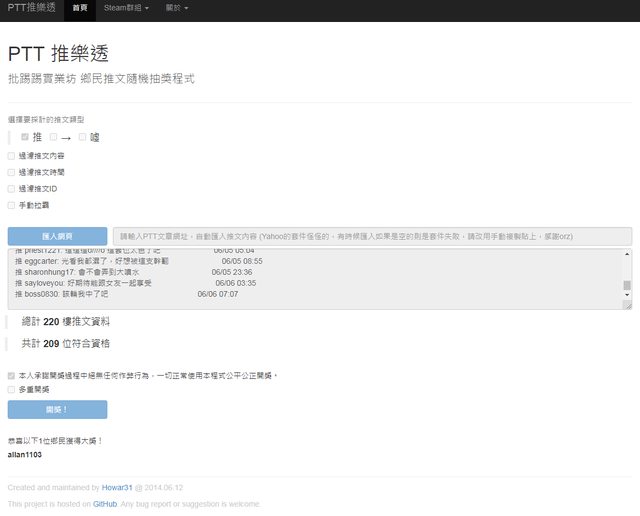Click the comment list scrollbar thumb
This screenshot has height=516, width=640.
pos(627,285)
